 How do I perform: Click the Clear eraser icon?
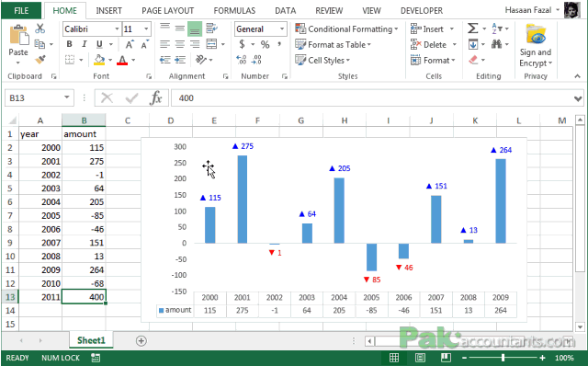click(473, 60)
